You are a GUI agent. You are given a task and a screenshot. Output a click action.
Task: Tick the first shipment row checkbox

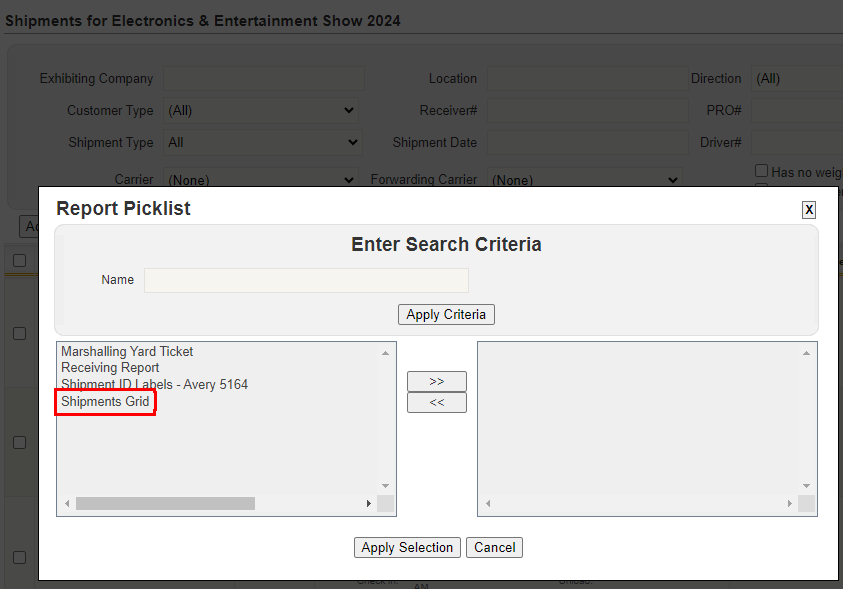pyautogui.click(x=19, y=333)
